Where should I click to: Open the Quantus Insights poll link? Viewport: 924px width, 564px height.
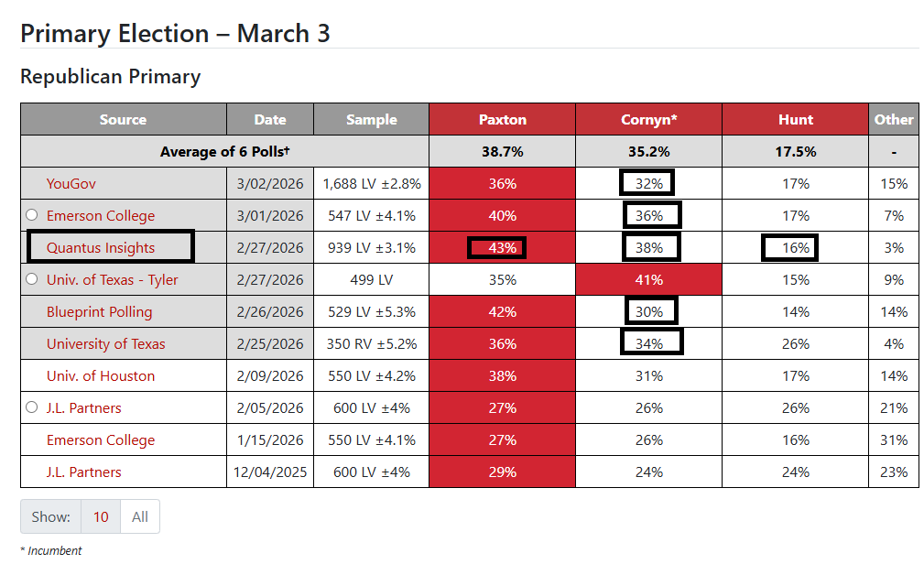101,247
